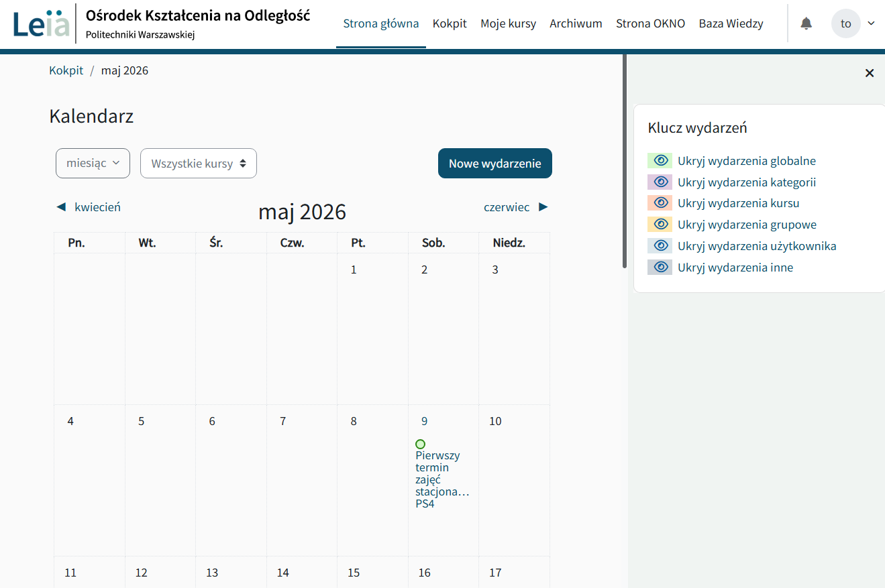The width and height of the screenshot is (885, 588).
Task: Click the Leia logo
Action: pos(42,23)
